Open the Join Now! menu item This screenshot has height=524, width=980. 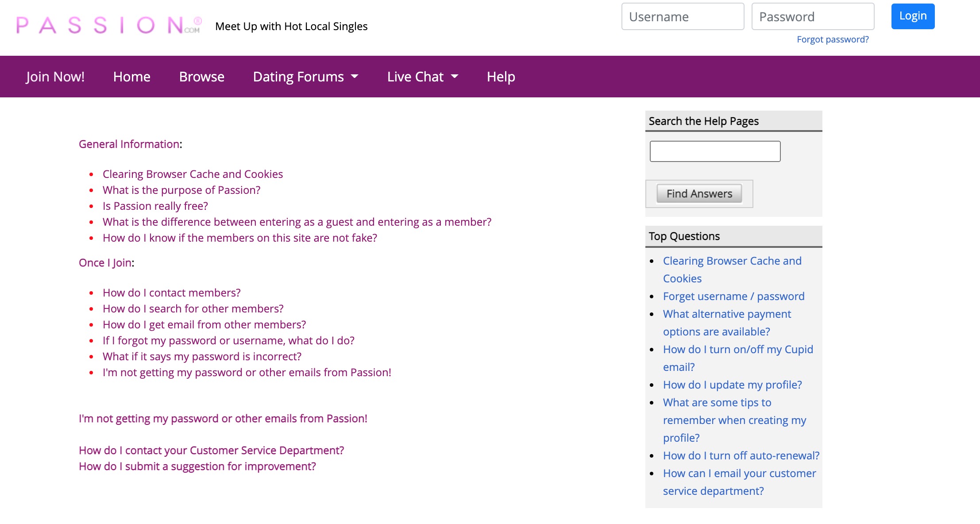tap(55, 77)
